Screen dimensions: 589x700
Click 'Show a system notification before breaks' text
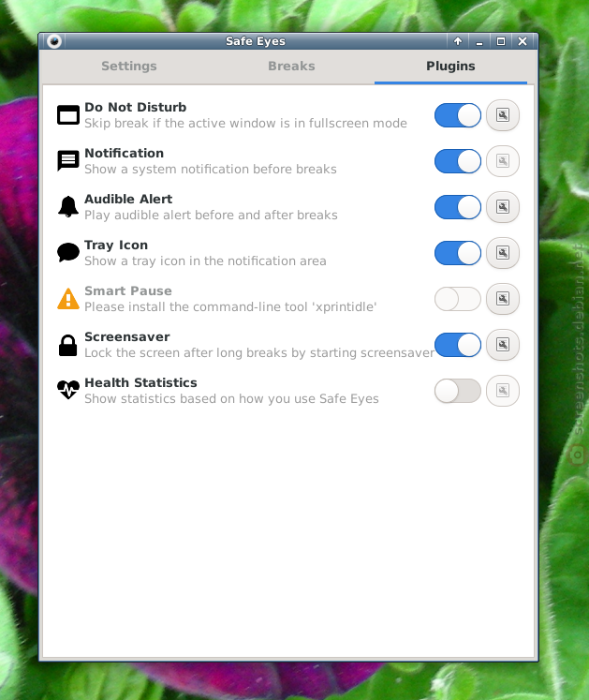click(211, 170)
